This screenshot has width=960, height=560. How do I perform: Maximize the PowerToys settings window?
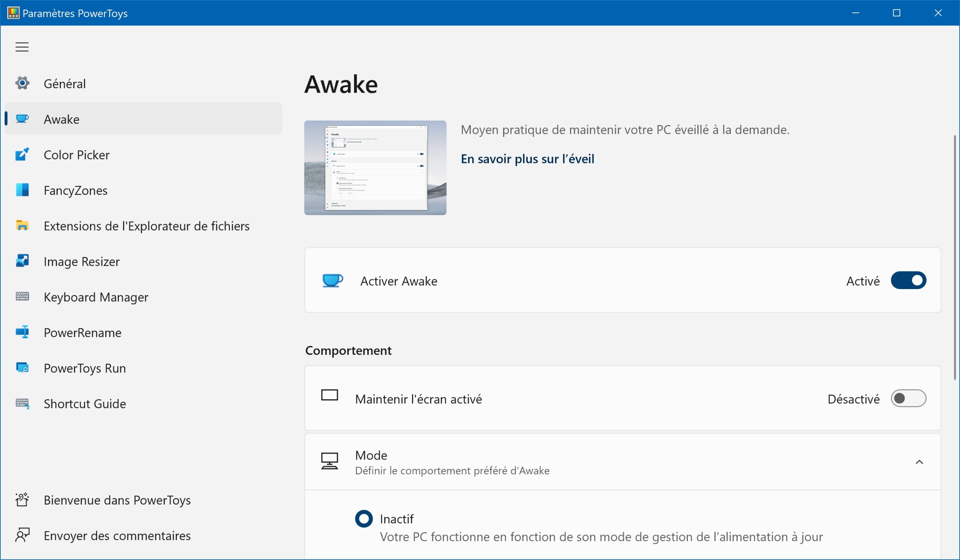click(x=897, y=13)
